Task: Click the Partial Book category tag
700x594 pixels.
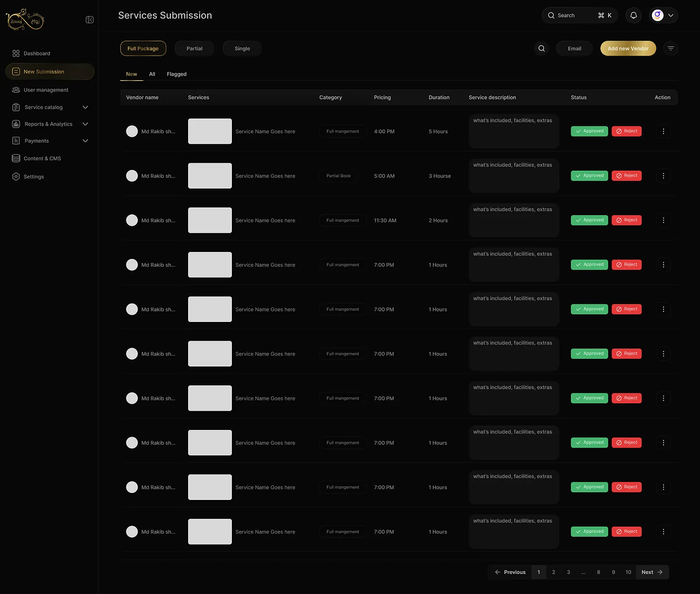Action: 339,176
